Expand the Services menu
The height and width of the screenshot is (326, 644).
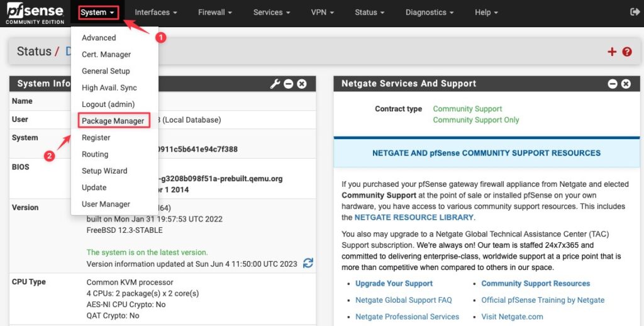272,13
